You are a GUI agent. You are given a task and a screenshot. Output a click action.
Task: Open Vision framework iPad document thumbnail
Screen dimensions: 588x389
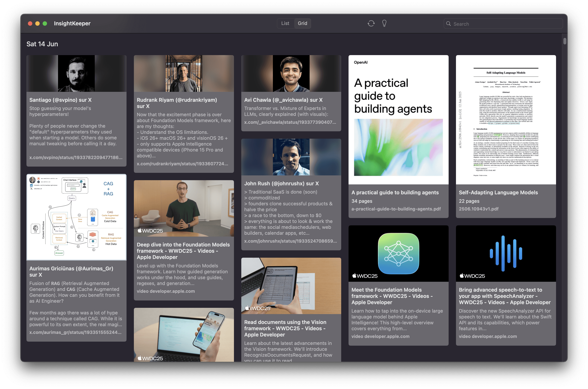[291, 286]
